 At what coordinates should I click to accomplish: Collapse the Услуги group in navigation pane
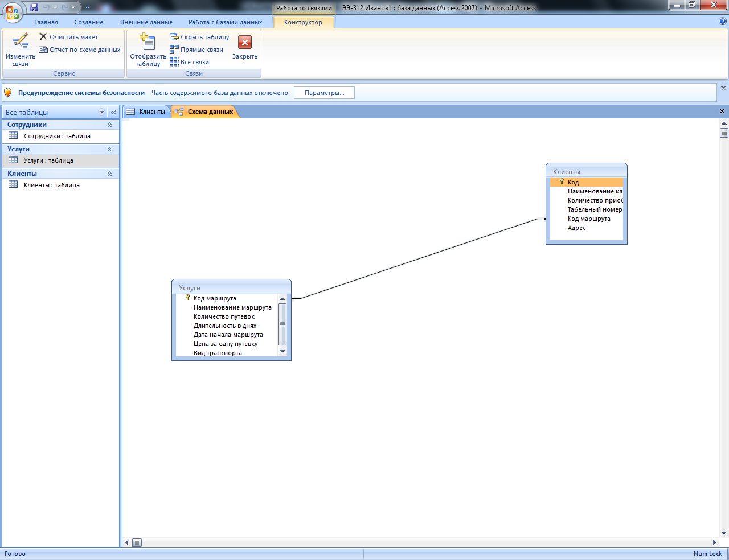pos(109,149)
